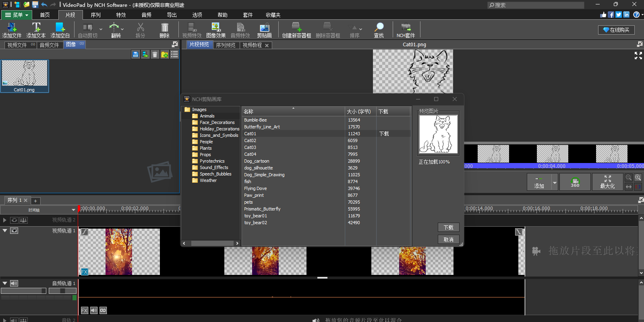Click the trash icon in the image bin toolbar

[155, 54]
